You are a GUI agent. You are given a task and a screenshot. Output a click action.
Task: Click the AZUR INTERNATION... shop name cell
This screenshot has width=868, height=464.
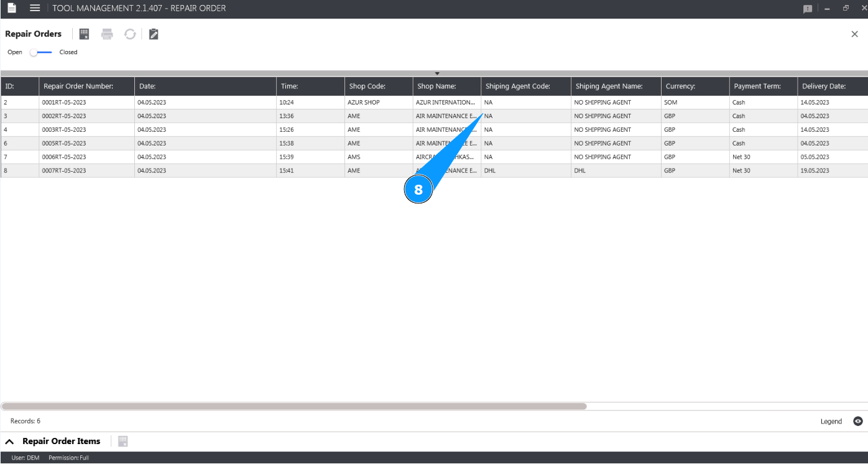[x=447, y=103]
